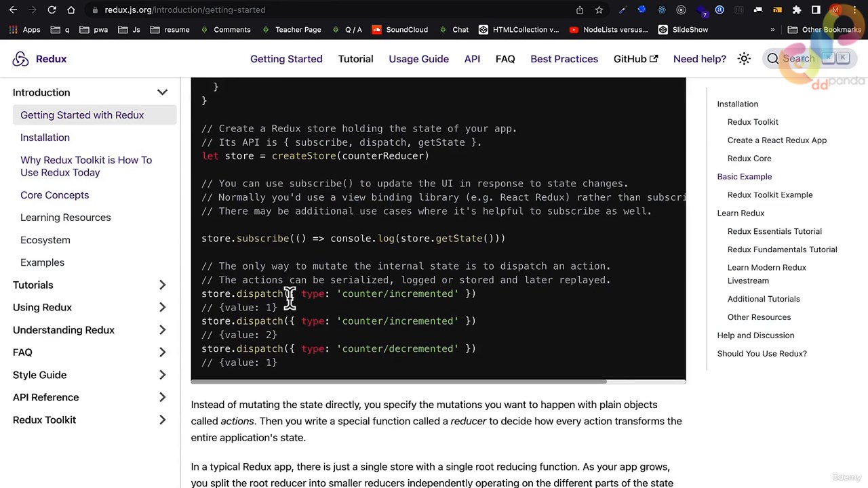868x488 pixels.
Task: Open the Apps shortcut in bookmarks bar
Action: pyautogui.click(x=26, y=30)
